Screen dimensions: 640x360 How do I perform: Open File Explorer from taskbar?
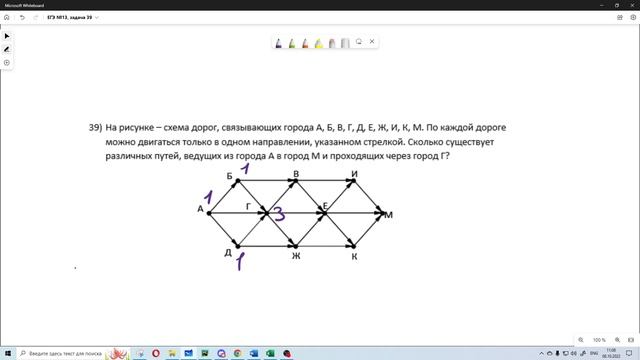[172, 353]
